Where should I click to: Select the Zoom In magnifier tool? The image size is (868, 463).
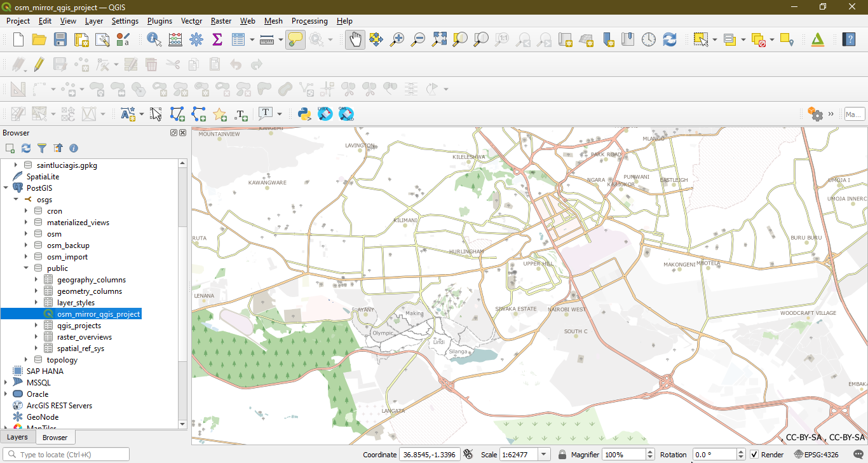click(397, 39)
